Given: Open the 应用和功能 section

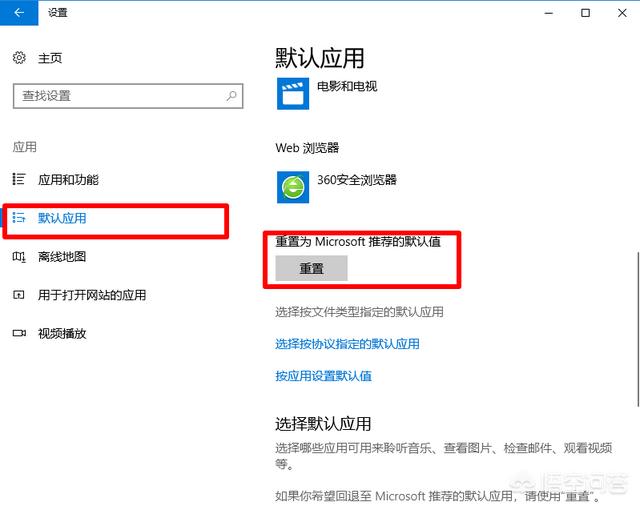Looking at the screenshot, I should [68, 180].
